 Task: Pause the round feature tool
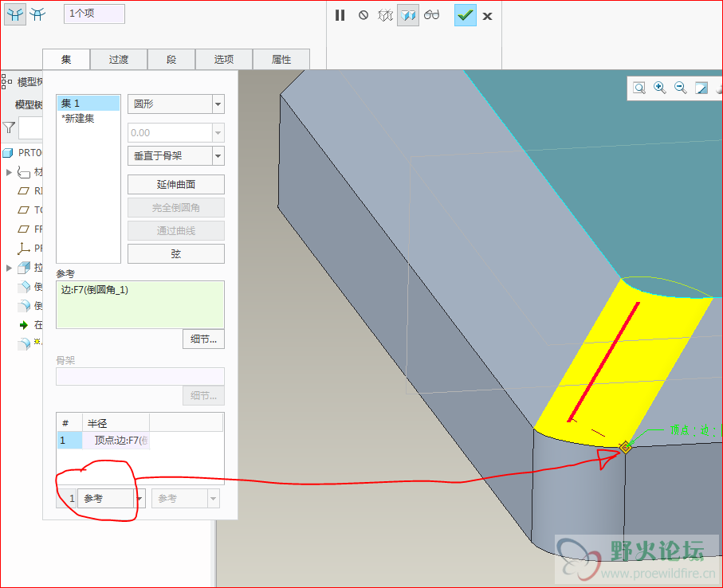point(340,16)
